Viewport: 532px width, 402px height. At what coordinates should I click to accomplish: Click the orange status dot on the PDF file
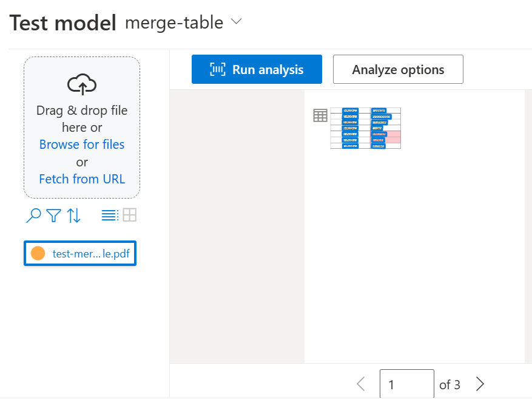coord(38,253)
